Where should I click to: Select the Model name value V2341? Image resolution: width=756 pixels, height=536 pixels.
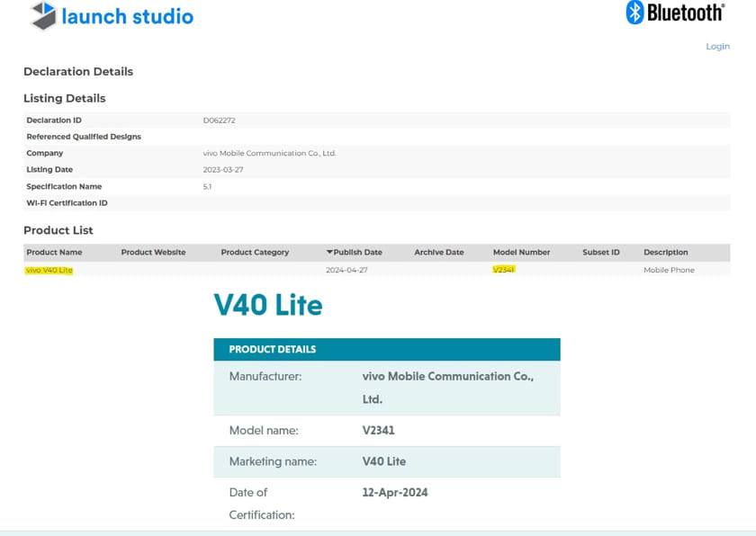(x=379, y=431)
